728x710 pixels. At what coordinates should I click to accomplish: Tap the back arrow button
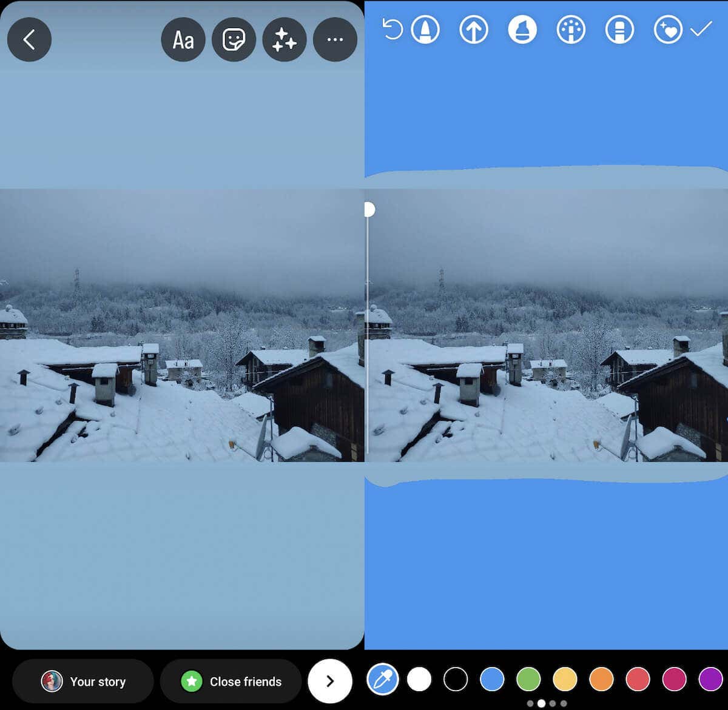29,40
